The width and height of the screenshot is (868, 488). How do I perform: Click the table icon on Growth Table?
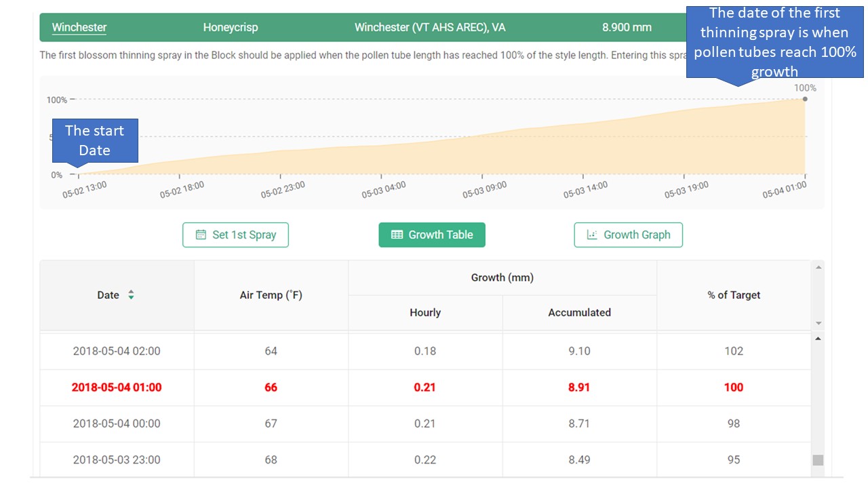click(397, 235)
